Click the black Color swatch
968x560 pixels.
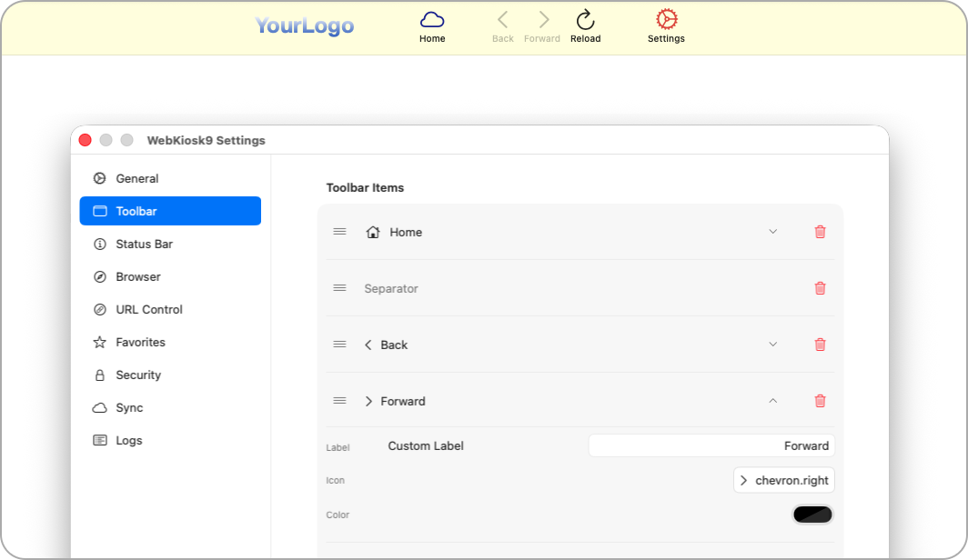coord(812,515)
